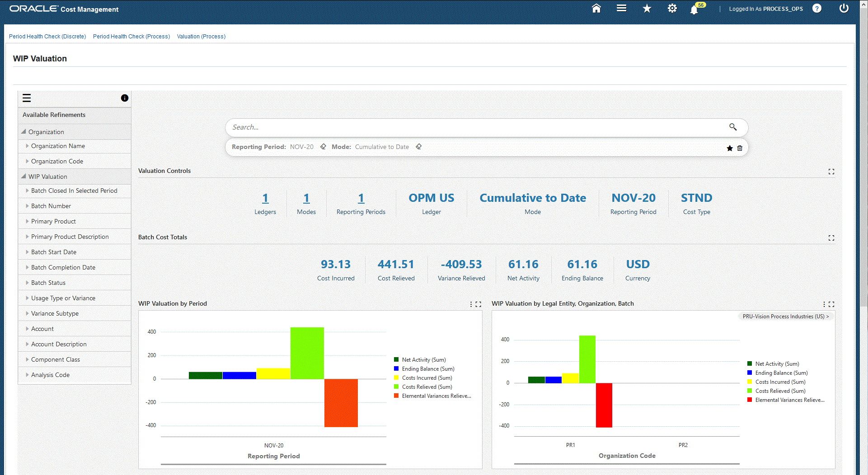868x475 pixels.
Task: Click the Home icon in header
Action: click(596, 9)
